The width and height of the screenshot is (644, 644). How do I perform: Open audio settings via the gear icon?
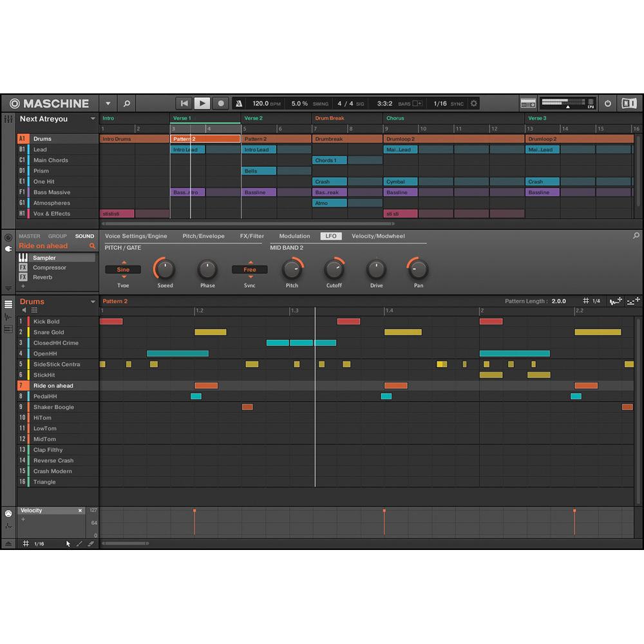click(473, 102)
